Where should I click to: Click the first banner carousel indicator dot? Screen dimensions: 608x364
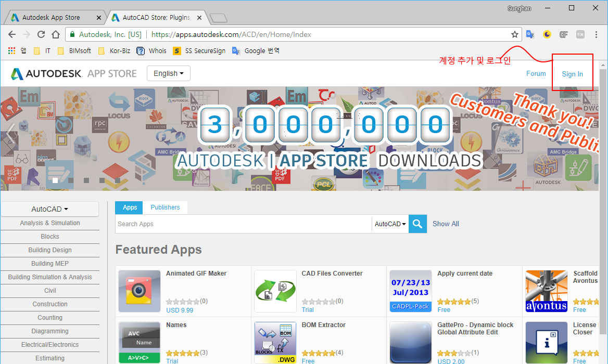(x=55, y=180)
